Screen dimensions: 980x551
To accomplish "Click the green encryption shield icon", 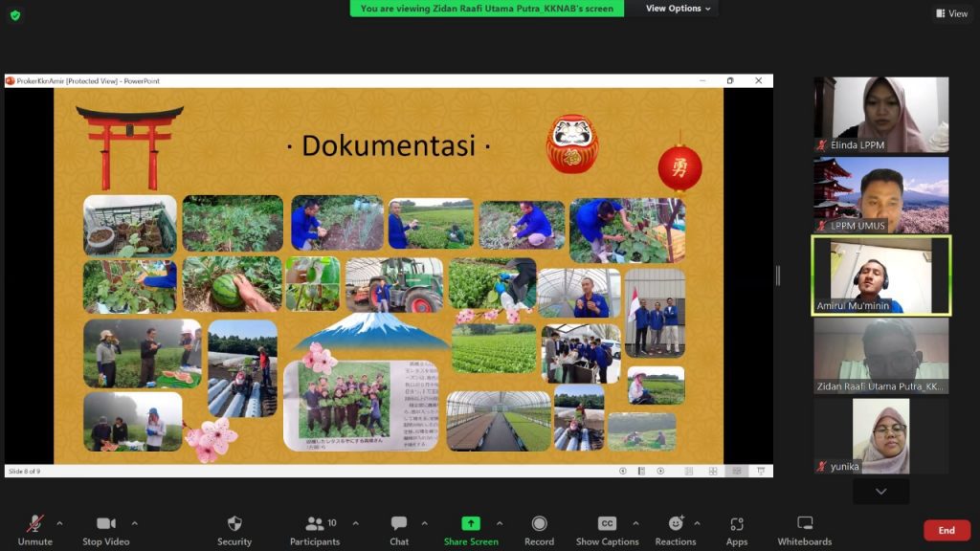I will click(15, 15).
